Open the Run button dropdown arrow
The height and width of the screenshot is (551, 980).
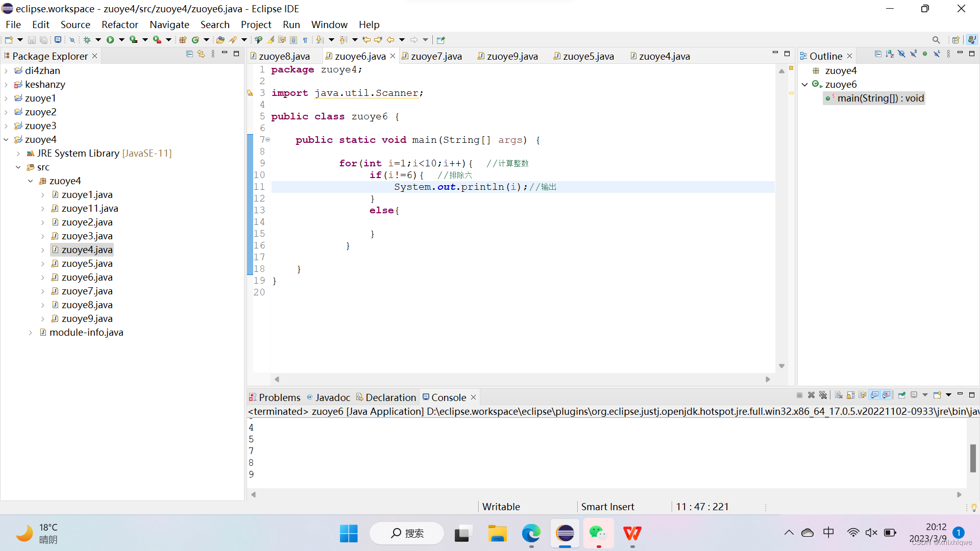pos(121,40)
